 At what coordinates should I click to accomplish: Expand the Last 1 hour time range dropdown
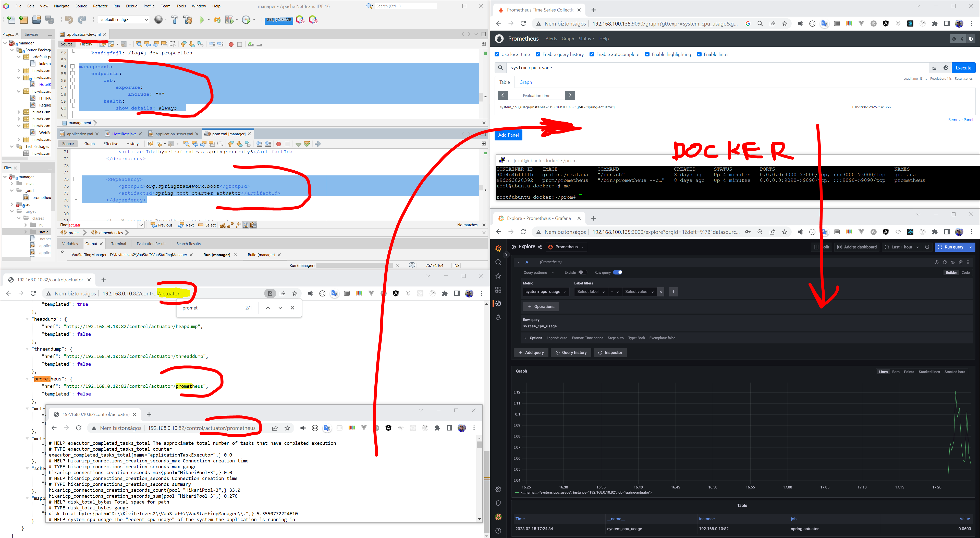point(902,247)
